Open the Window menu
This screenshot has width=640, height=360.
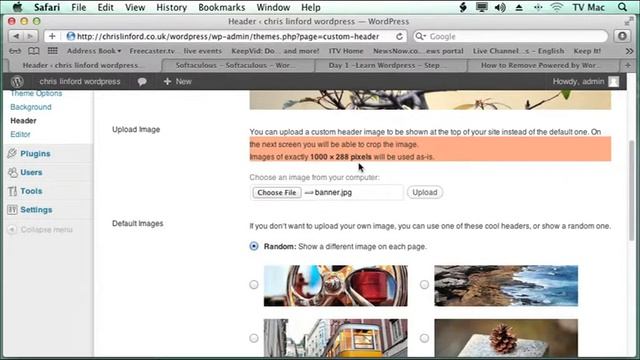click(273, 7)
